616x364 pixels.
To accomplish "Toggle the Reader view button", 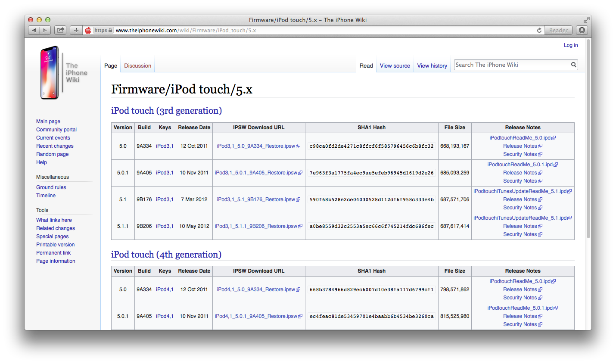I will (558, 30).
